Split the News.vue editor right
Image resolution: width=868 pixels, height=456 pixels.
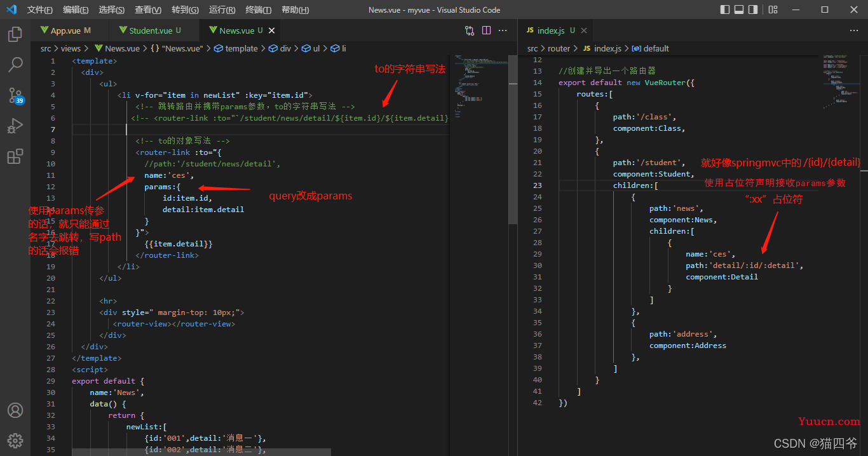pos(487,30)
